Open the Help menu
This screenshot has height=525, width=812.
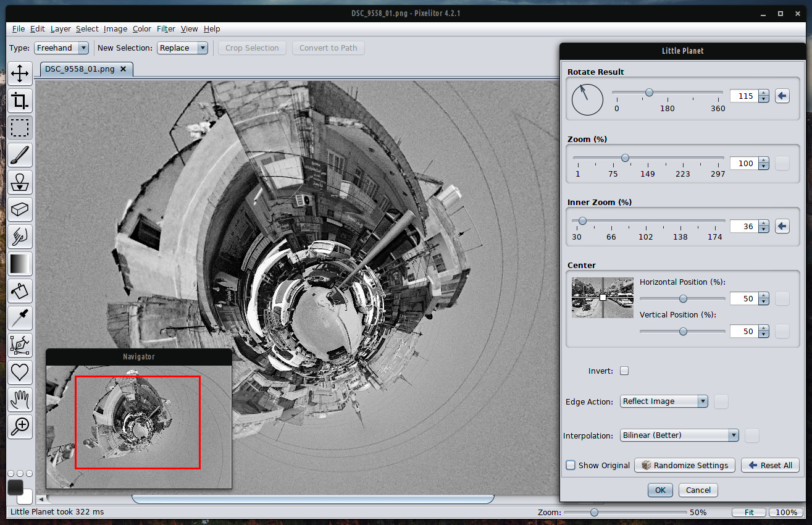pos(212,29)
